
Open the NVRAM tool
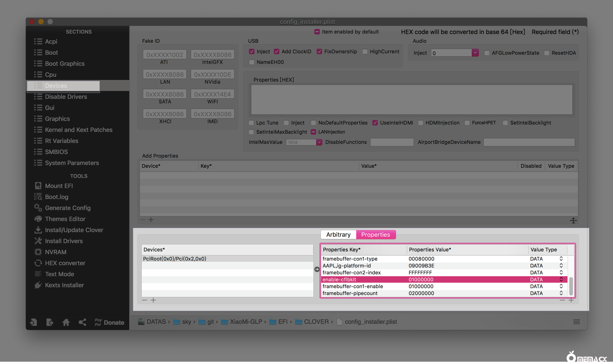click(x=55, y=252)
